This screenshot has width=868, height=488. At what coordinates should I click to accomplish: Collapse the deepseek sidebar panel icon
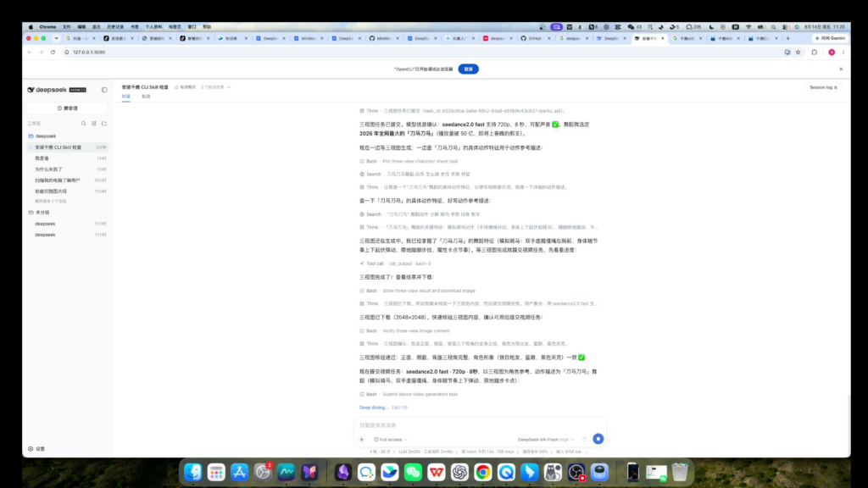104,90
